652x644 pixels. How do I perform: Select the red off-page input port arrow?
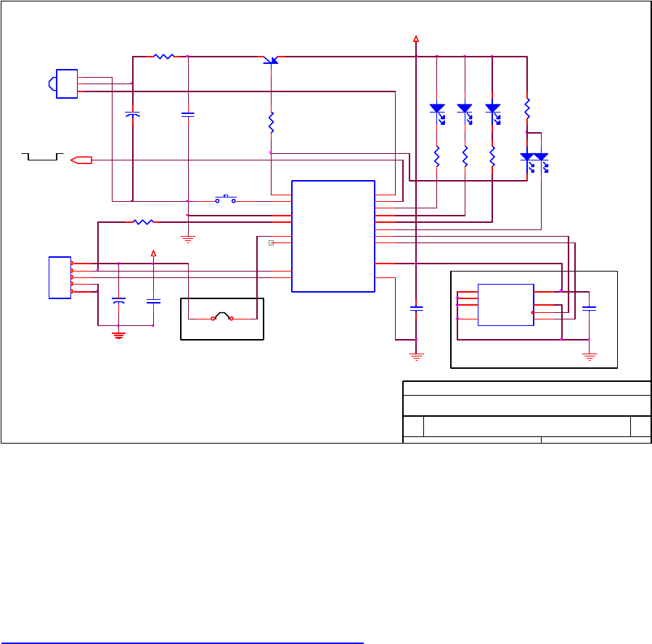click(x=81, y=160)
